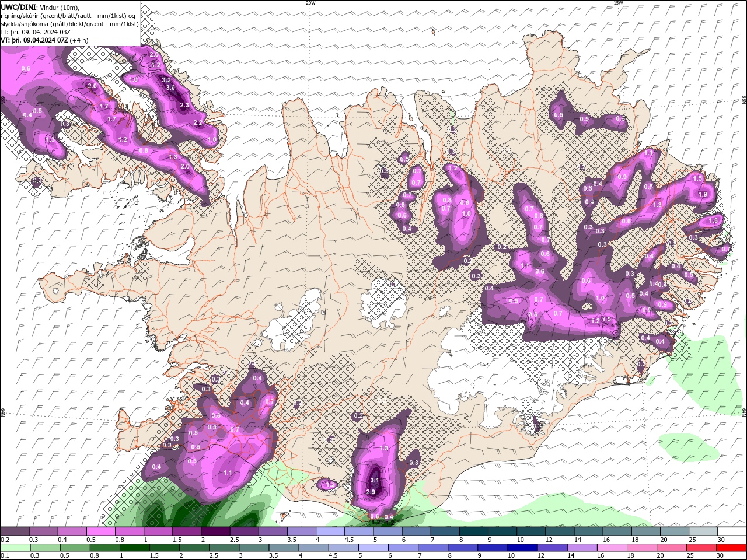Click the dark mauve 0.2 swatch on snow scale
This screenshot has height=560, width=747.
coord(15,531)
